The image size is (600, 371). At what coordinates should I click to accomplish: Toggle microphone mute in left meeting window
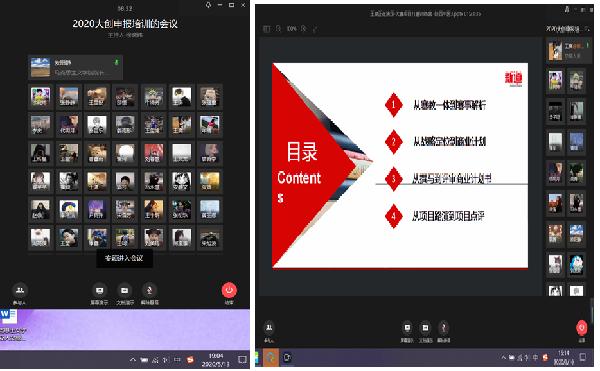(x=149, y=291)
